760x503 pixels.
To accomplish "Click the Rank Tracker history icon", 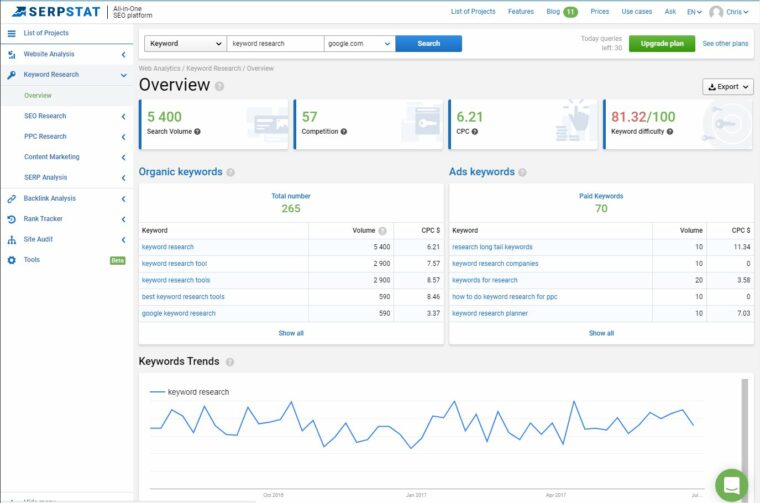I will 12,219.
